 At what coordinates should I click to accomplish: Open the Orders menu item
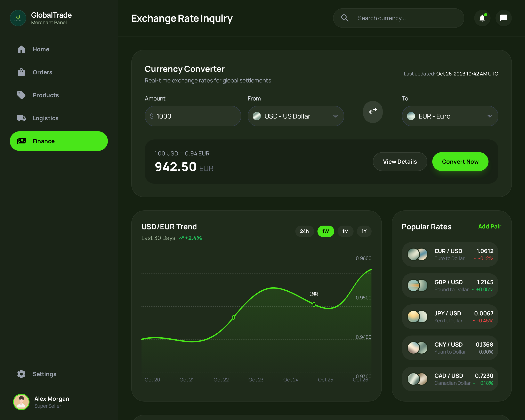coord(42,72)
